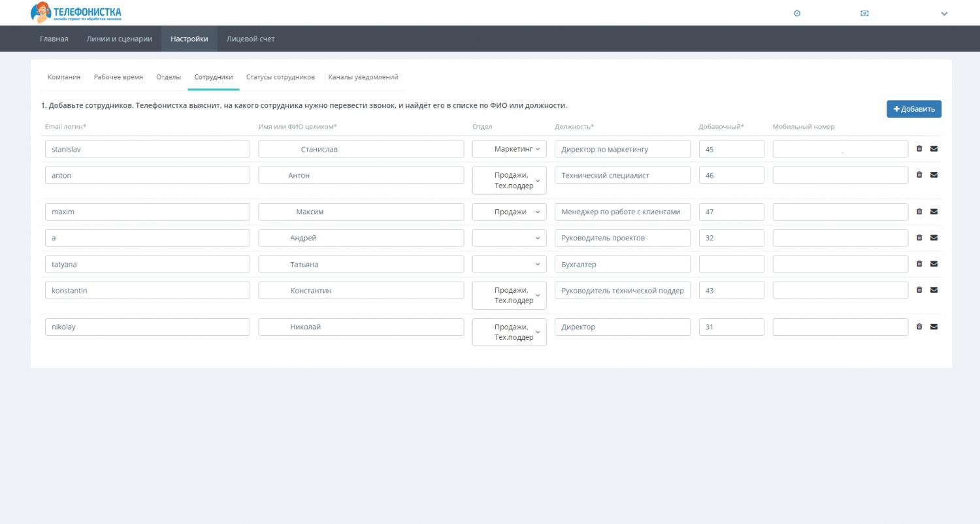This screenshot has width=980, height=524.
Task: Delete the stanislav employee row
Action: coord(919,149)
